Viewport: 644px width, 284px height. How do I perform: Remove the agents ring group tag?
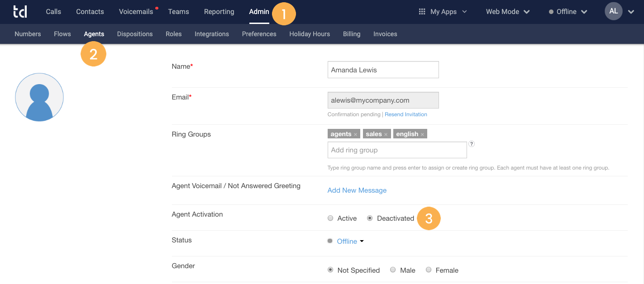(356, 134)
